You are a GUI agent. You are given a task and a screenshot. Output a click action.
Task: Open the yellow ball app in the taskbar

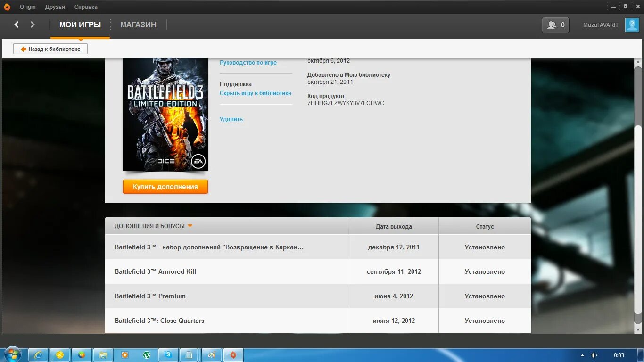pos(60,355)
